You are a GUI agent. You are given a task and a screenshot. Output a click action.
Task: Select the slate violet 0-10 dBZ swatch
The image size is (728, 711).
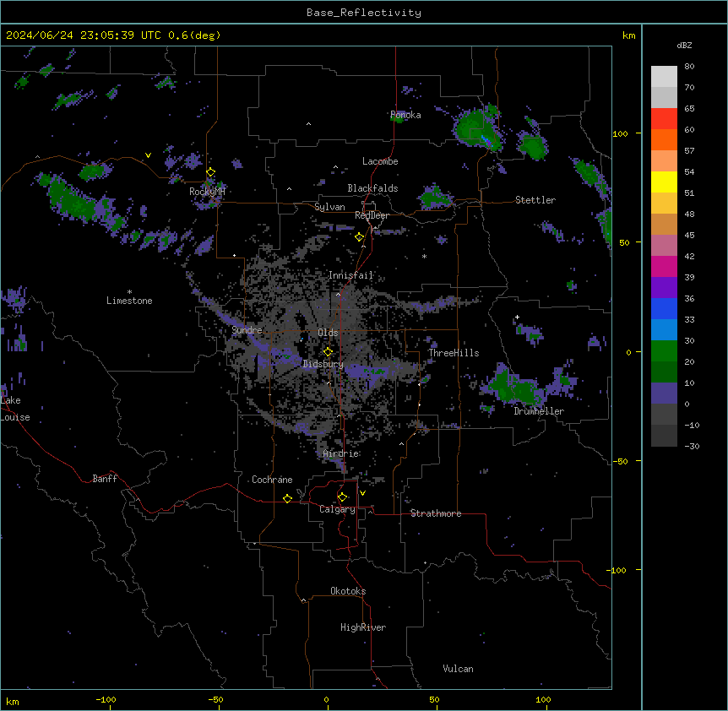tap(664, 393)
